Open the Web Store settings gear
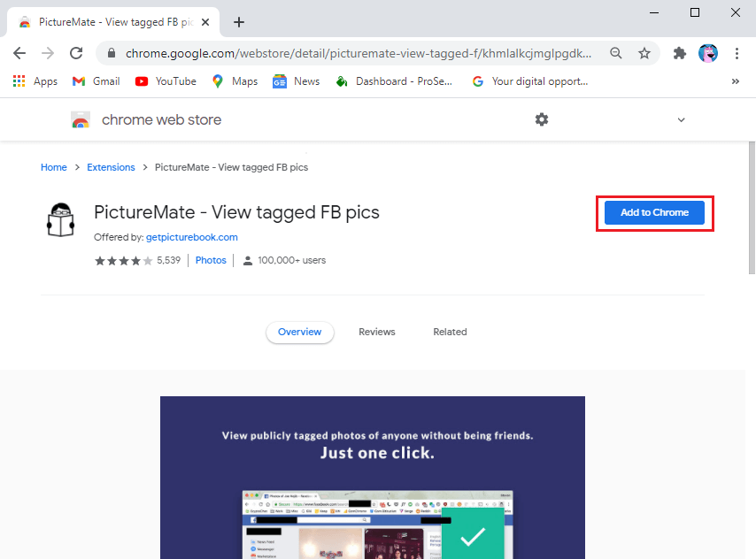The height and width of the screenshot is (559, 756). pos(542,119)
